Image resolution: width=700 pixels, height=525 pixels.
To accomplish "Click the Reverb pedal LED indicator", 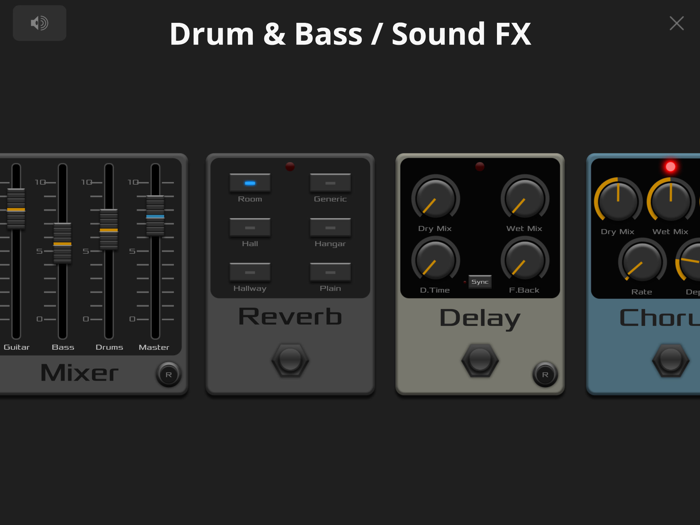I will tap(290, 167).
